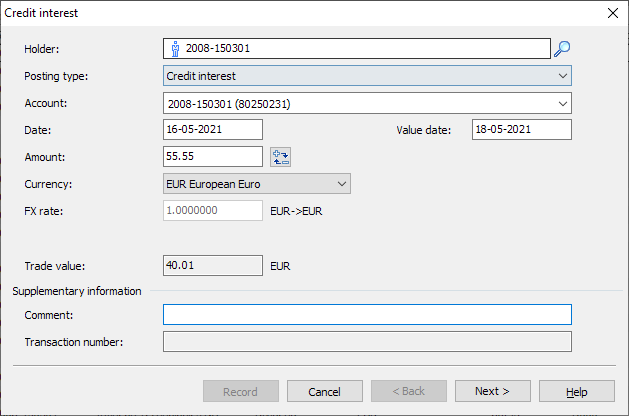
Task: Select the Date field showing 16-05-2021
Action: [212, 130]
